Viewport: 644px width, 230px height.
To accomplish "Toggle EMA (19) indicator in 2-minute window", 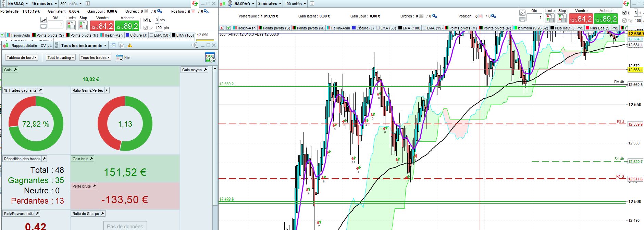I will (x=433, y=28).
